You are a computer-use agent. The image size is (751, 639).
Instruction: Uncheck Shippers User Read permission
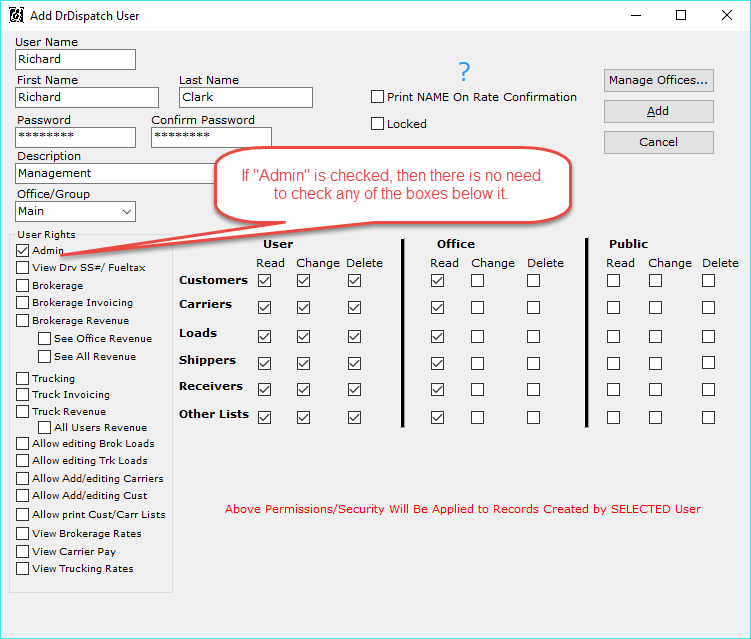pyautogui.click(x=264, y=364)
